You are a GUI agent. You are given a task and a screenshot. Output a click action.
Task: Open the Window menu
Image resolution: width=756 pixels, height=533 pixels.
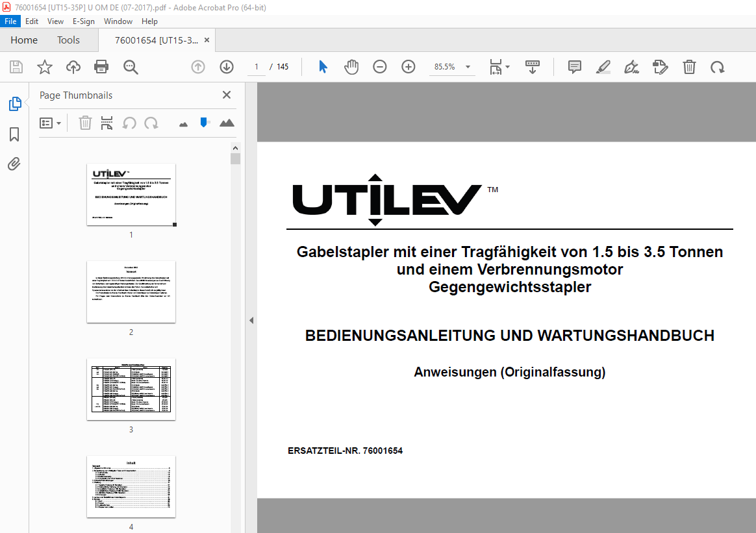pyautogui.click(x=118, y=21)
